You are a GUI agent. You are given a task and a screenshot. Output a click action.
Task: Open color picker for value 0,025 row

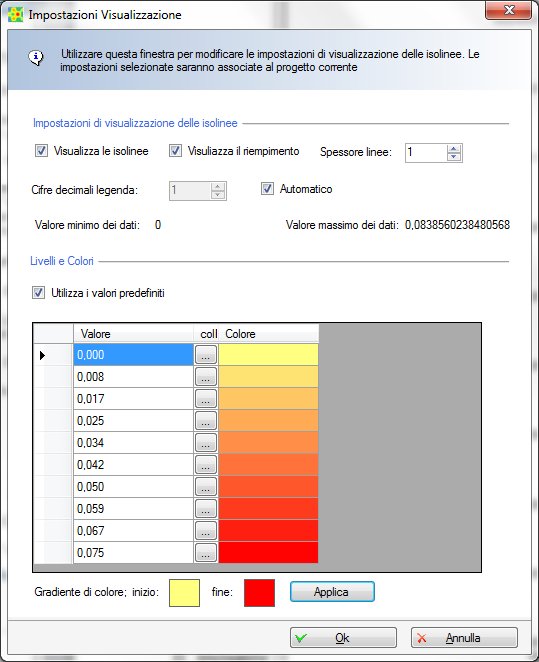pos(206,421)
